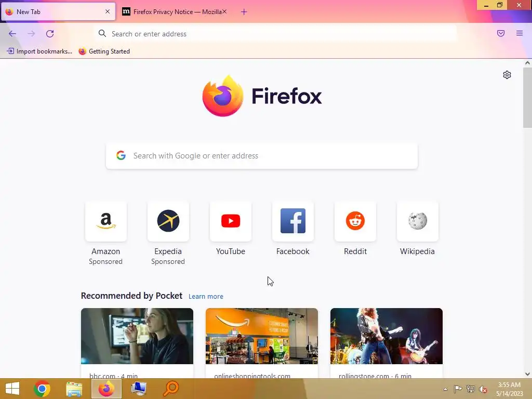
Task: Close the Firefox Privacy Notice tab
Action: click(224, 11)
